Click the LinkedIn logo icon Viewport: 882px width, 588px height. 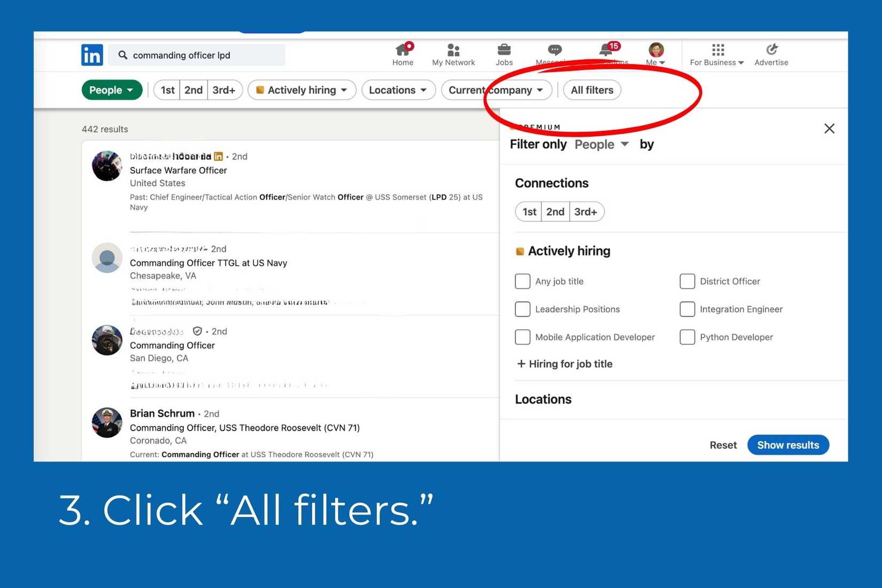click(92, 55)
